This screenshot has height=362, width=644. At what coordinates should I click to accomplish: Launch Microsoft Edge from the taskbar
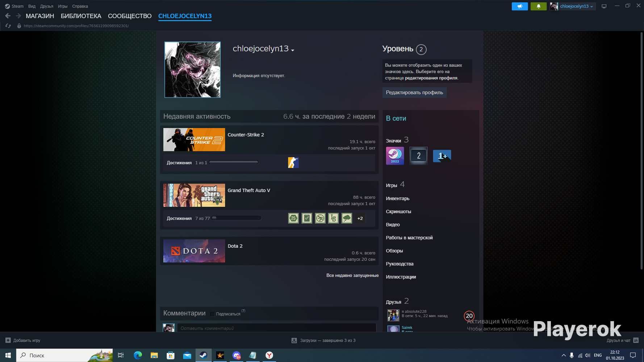click(x=138, y=355)
